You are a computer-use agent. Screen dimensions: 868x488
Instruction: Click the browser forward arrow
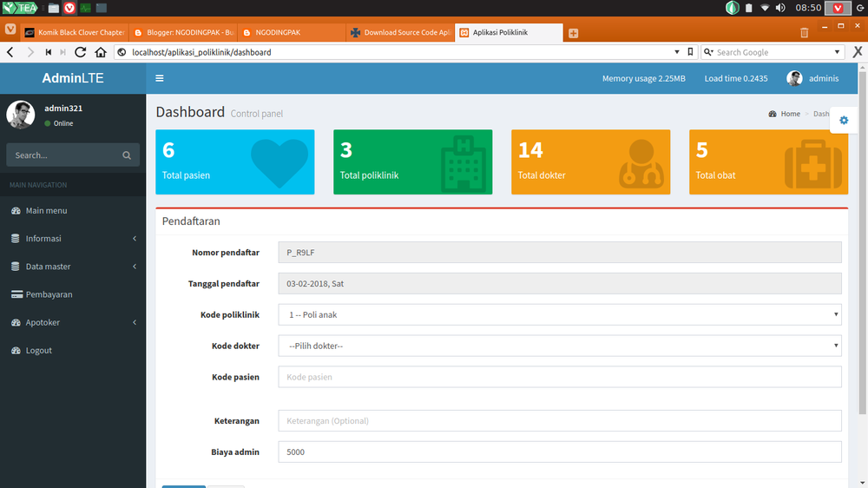(x=30, y=52)
